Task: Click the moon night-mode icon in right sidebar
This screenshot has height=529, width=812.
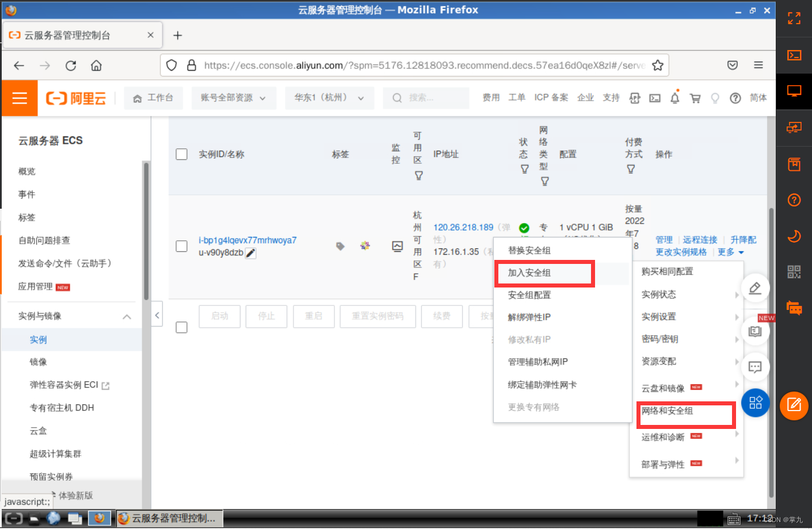Action: pos(794,236)
